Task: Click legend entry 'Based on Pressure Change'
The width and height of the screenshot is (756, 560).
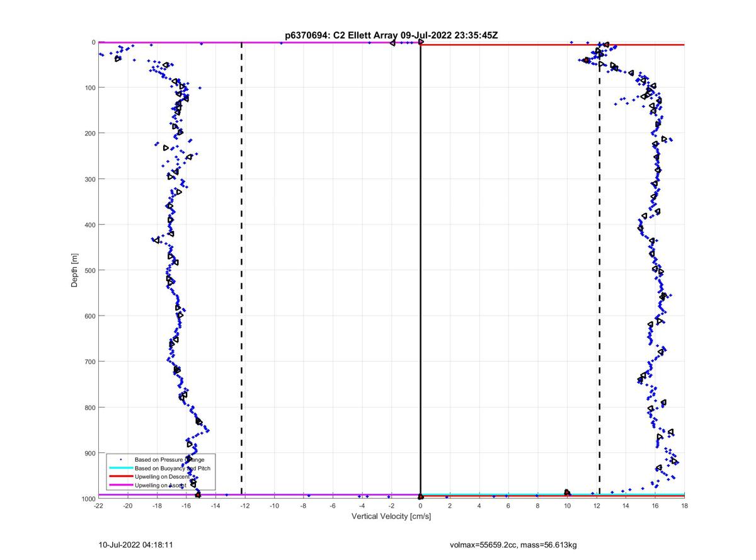Action: tap(169, 460)
